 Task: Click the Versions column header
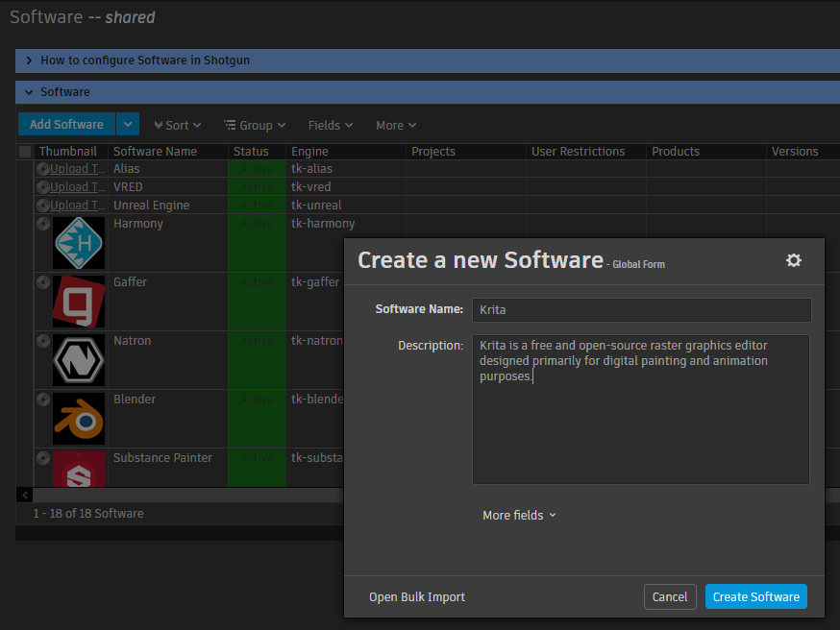[x=803, y=152]
